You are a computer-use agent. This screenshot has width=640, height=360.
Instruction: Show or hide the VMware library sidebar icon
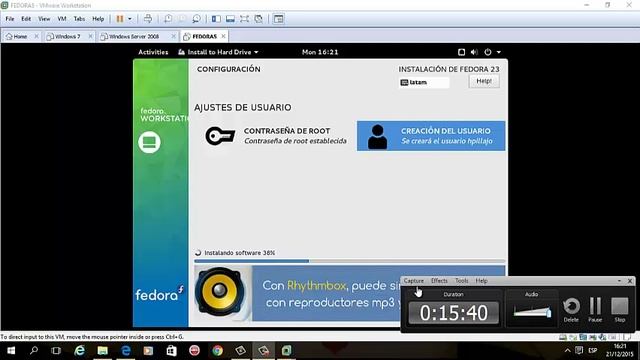coord(216,19)
